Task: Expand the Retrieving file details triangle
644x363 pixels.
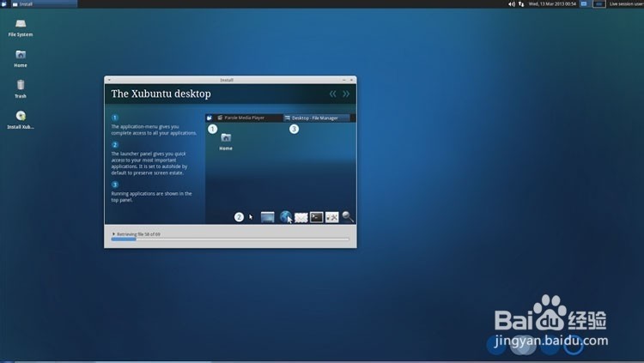Action: coord(113,233)
